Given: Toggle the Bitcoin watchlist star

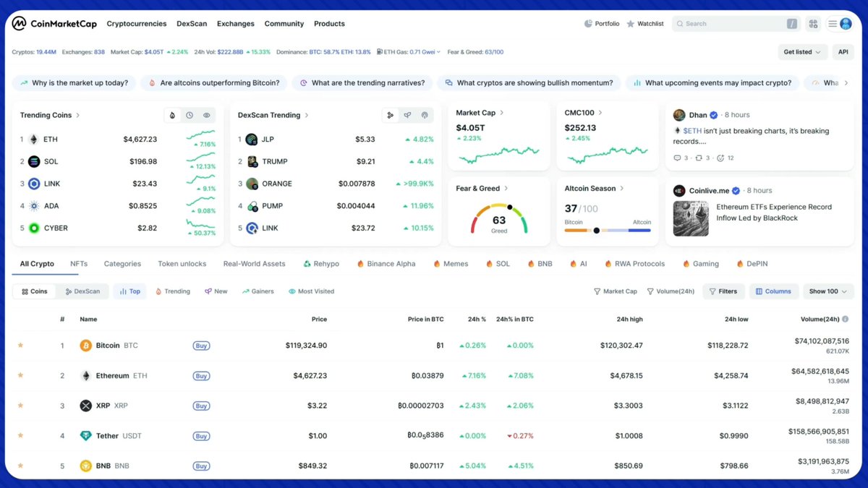Looking at the screenshot, I should click(20, 346).
